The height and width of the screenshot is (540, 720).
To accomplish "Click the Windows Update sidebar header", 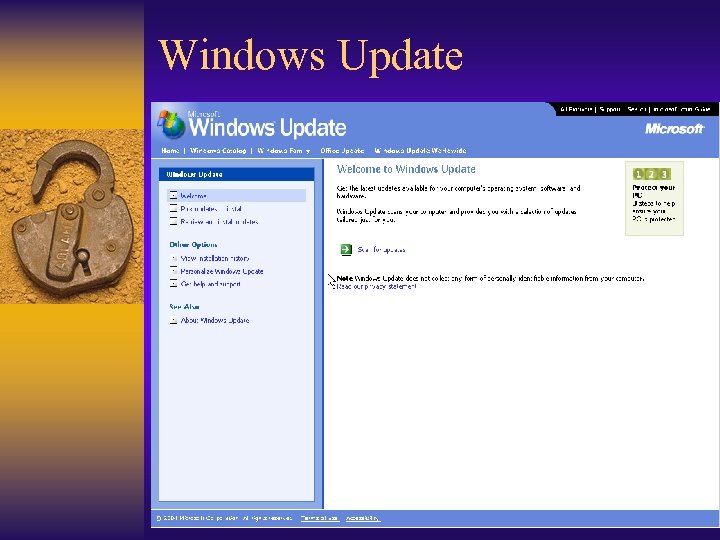I will (x=236, y=174).
